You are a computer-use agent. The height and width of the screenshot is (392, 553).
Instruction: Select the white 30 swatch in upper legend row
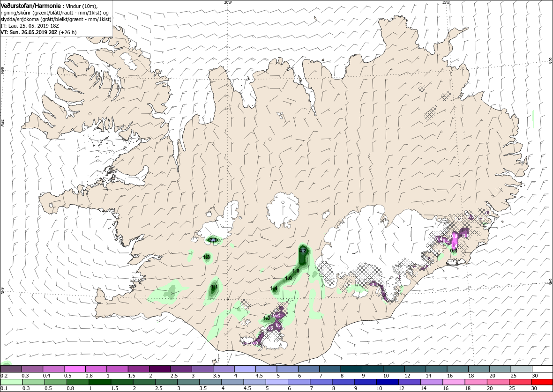tap(542, 369)
